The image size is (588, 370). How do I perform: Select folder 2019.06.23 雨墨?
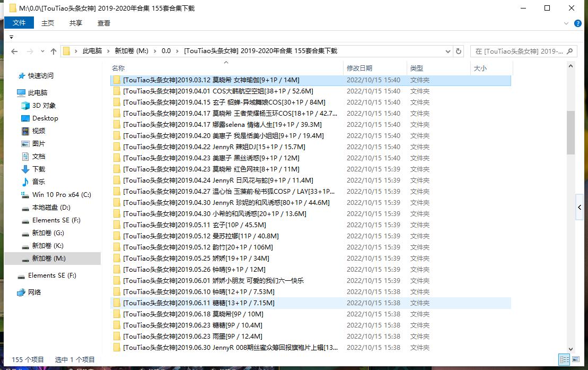[x=311, y=337]
